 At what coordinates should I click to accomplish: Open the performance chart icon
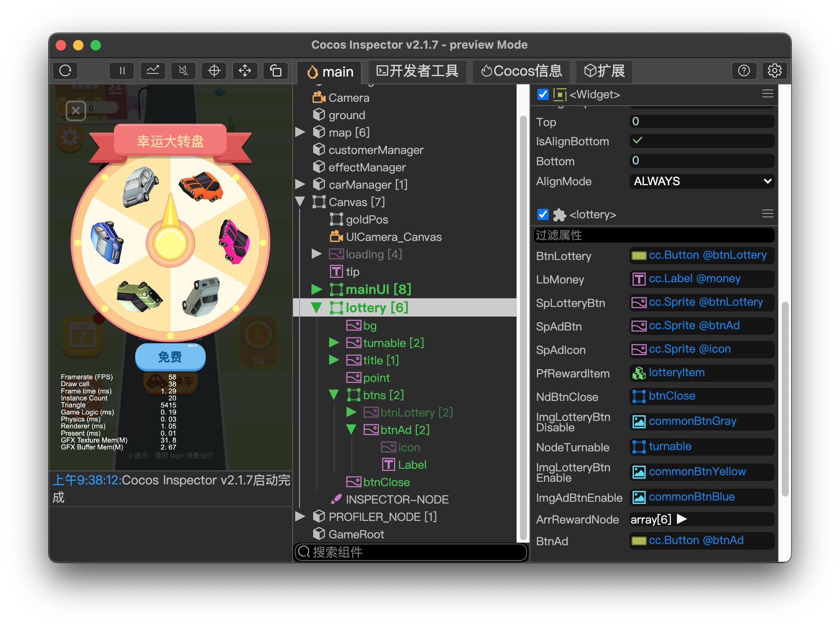(x=153, y=71)
